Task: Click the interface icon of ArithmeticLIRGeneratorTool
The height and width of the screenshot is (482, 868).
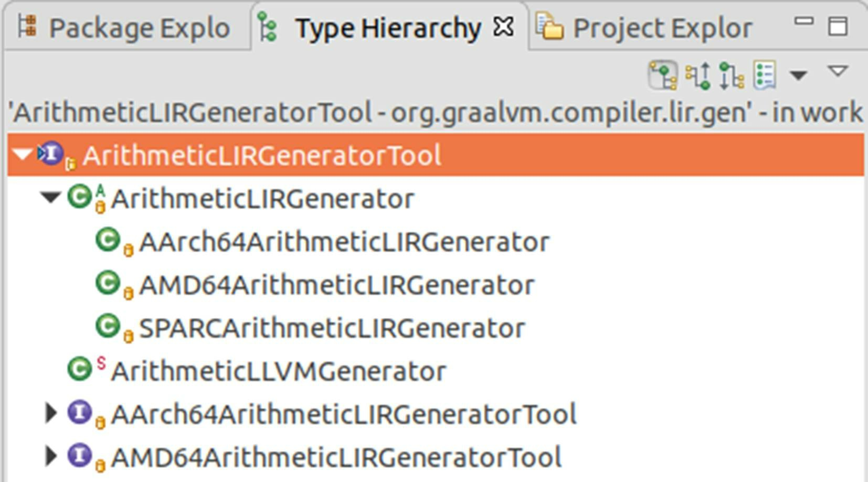Action: (x=51, y=154)
